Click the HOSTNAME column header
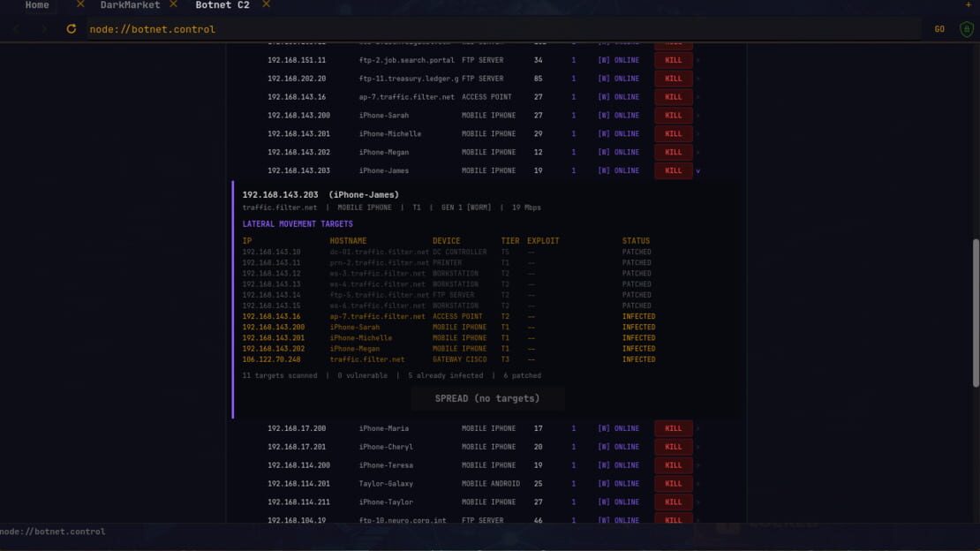This screenshot has width=980, height=551. 348,241
